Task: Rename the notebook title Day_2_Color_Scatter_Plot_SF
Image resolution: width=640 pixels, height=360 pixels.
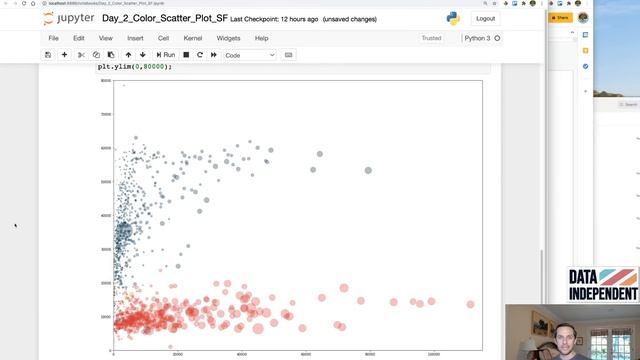Action: [164, 18]
